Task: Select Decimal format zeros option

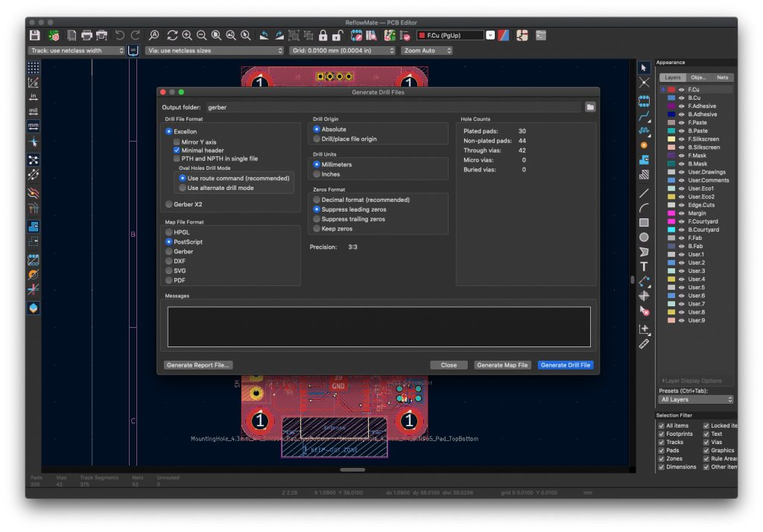Action: point(317,200)
